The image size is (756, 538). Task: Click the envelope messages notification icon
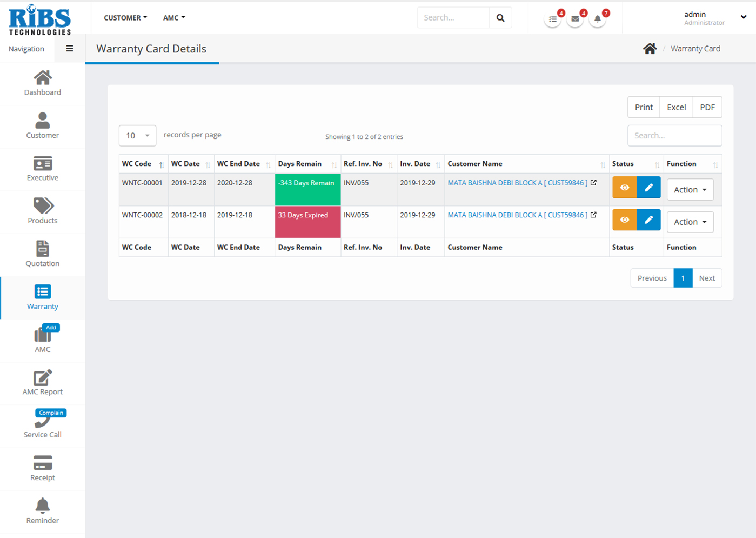click(575, 19)
